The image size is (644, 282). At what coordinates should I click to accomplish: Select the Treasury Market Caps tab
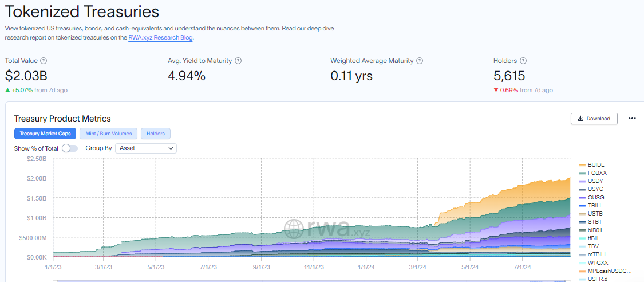45,134
